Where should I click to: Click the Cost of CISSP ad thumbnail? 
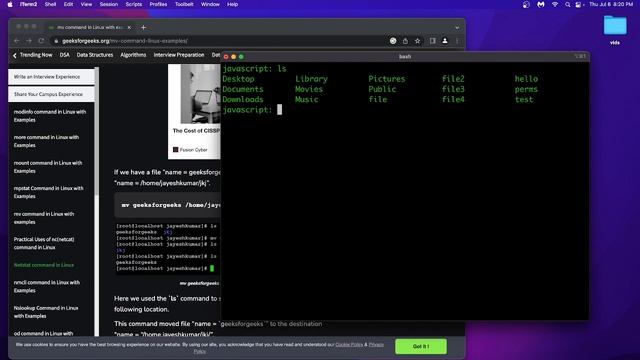[200, 93]
